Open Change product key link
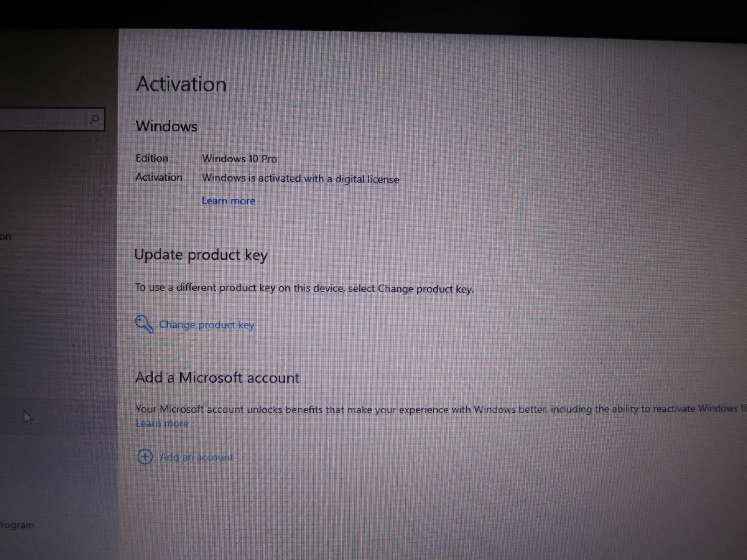Viewport: 747px width, 560px height. point(207,325)
